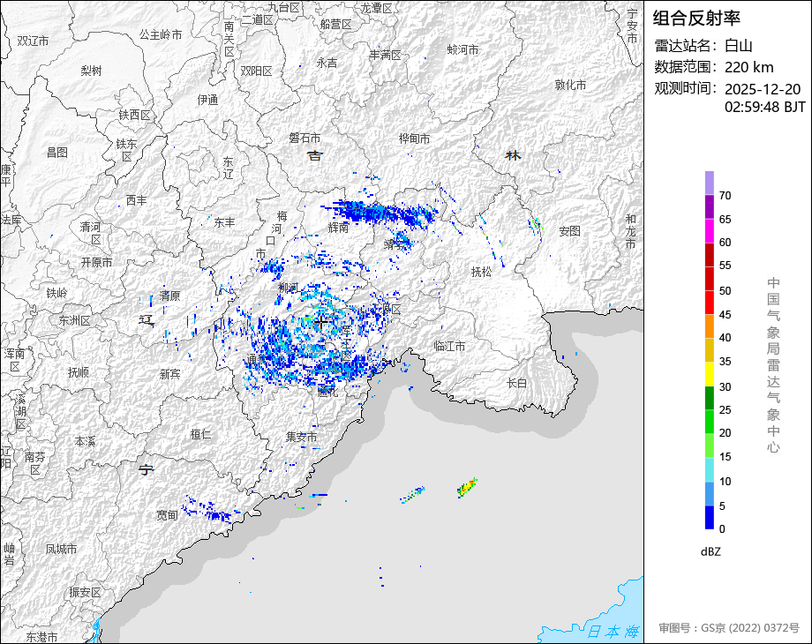812x644 pixels.
Task: Click the observation date 2025-12-20
Action: click(x=763, y=89)
